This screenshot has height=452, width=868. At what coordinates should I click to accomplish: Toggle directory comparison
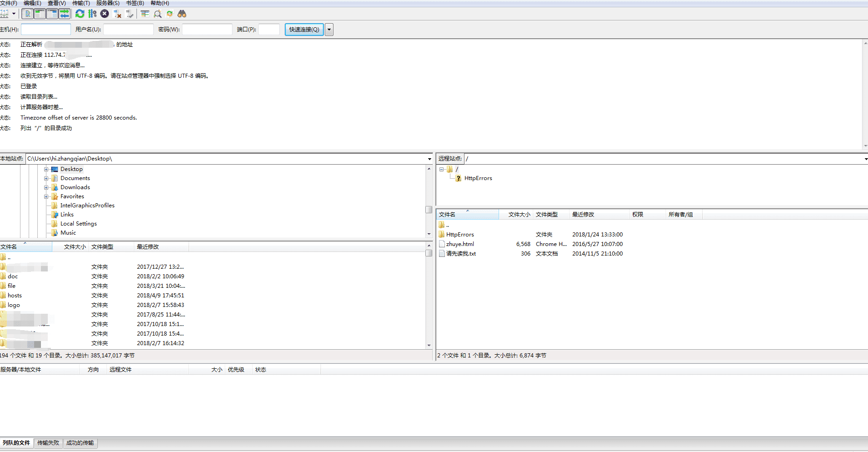[x=157, y=14]
